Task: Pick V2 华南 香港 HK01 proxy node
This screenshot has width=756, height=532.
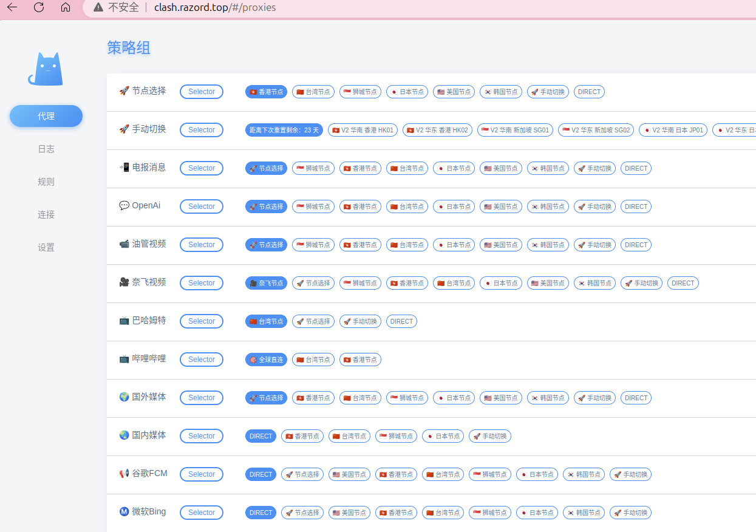Action: tap(363, 130)
